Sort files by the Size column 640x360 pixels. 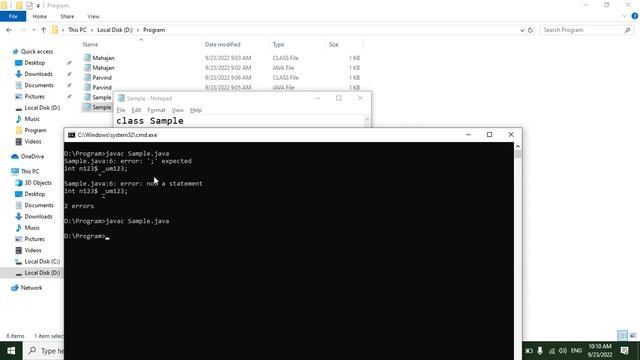point(333,44)
